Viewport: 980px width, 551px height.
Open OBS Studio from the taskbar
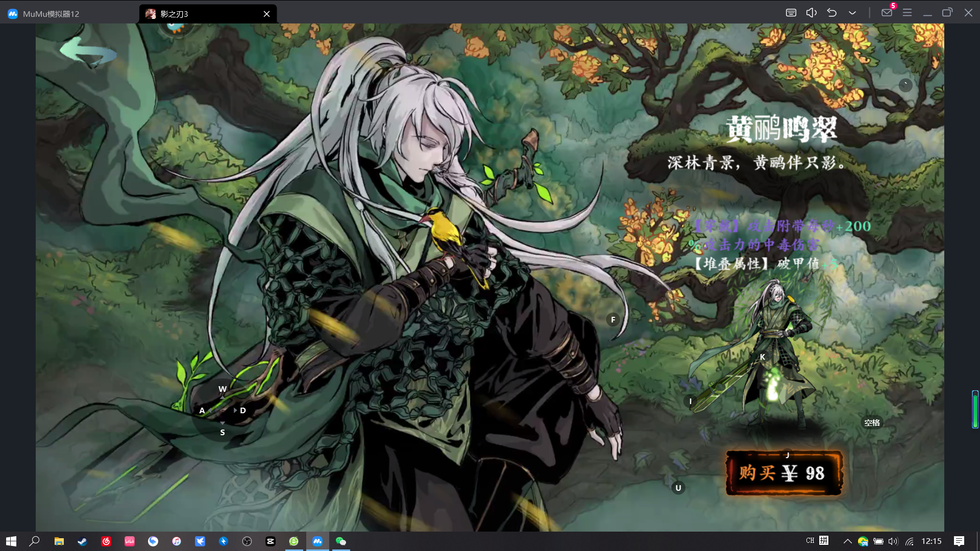[x=247, y=541]
